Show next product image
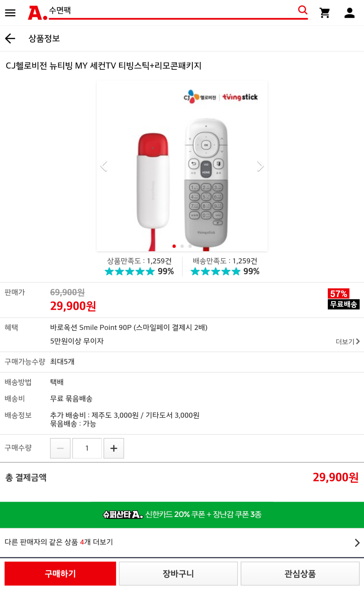This screenshot has height=589, width=364. click(260, 166)
